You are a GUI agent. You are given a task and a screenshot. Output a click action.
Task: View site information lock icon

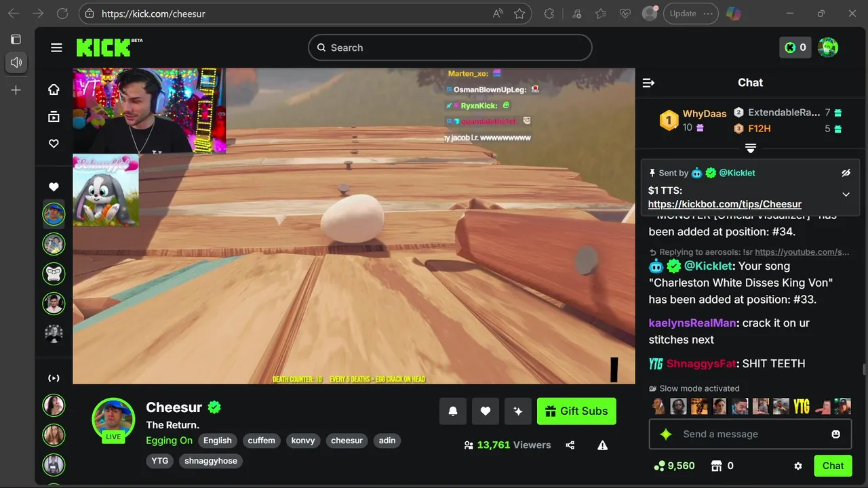[90, 14]
